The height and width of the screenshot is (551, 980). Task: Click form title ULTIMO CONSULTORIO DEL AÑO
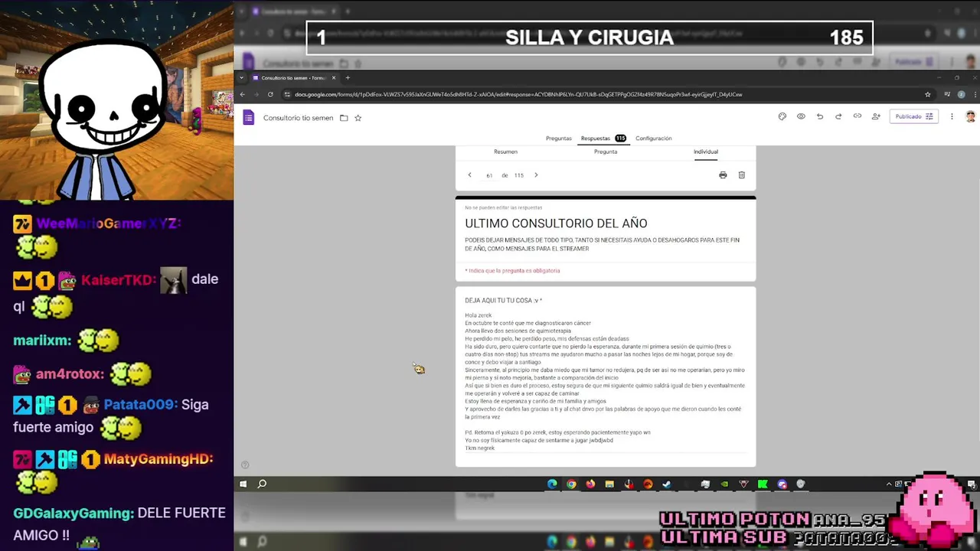(x=556, y=223)
